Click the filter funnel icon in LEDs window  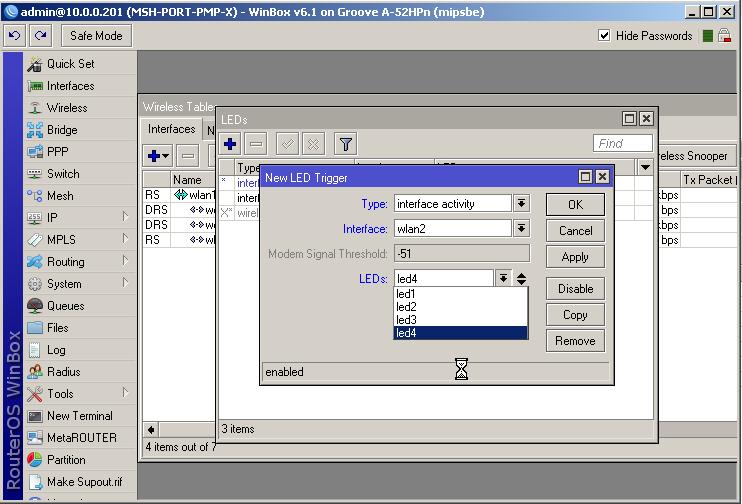[345, 144]
